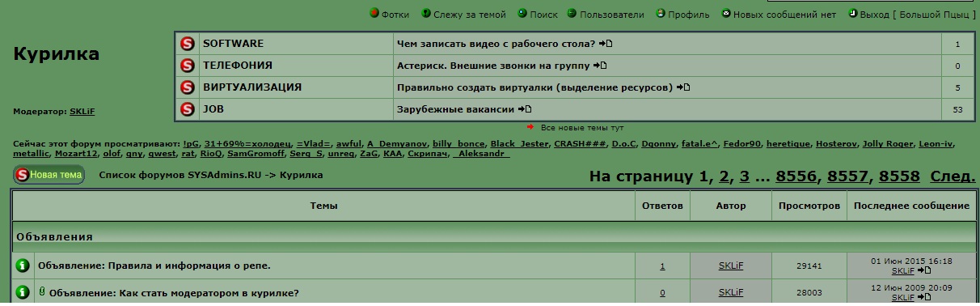This screenshot has width=980, height=306.
Task: Click the Поиск search icon
Action: click(522, 14)
